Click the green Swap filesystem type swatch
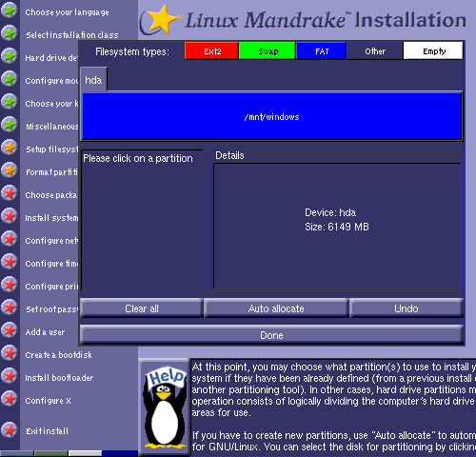Image resolution: width=476 pixels, height=457 pixels. coord(268,50)
